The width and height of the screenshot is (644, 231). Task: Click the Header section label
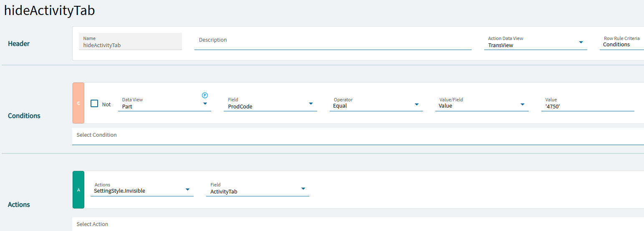coord(19,44)
